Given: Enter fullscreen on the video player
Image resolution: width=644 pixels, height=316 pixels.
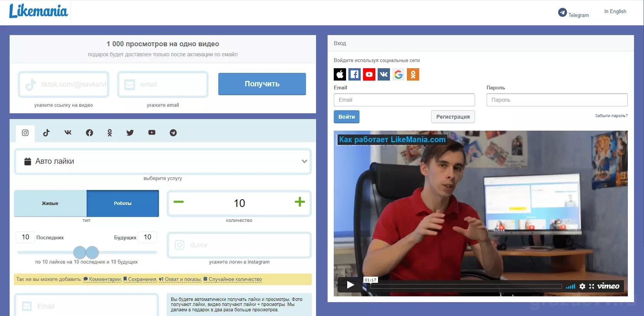Looking at the screenshot, I should [592, 286].
